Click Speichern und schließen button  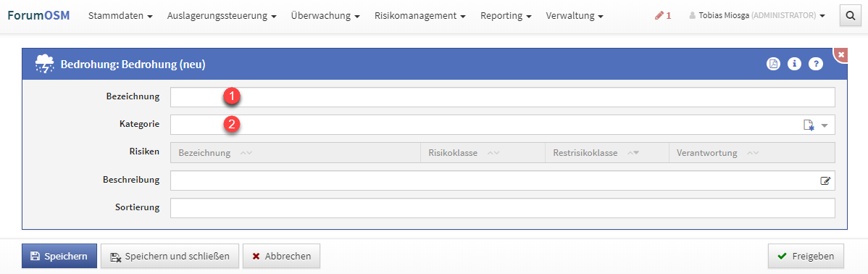click(170, 257)
